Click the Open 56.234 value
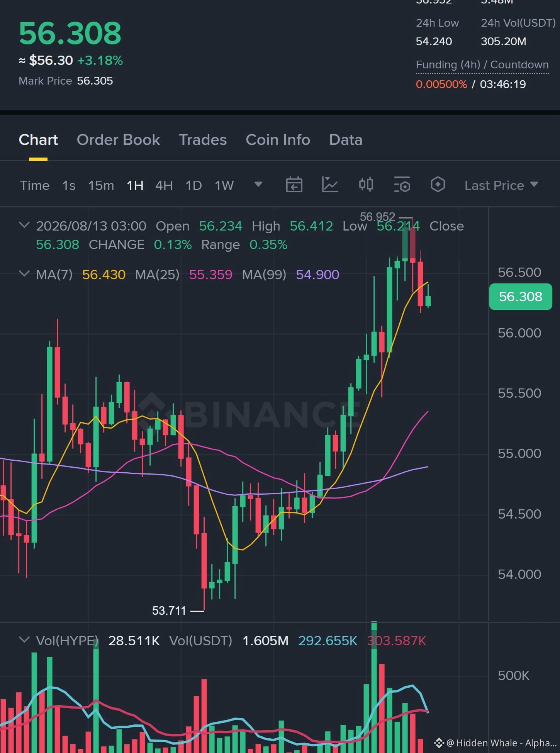Viewport: 560px width, 753px height. [x=221, y=226]
